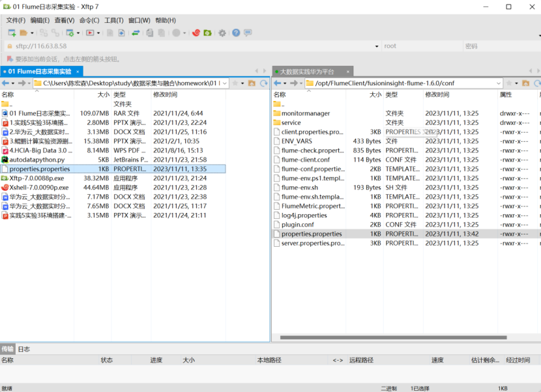Open the 工具(T) menu
The height and width of the screenshot is (392, 541).
(x=114, y=20)
